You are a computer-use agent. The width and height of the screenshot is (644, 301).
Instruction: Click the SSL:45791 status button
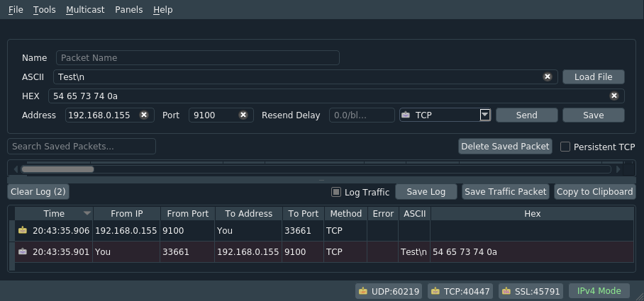[531, 291]
